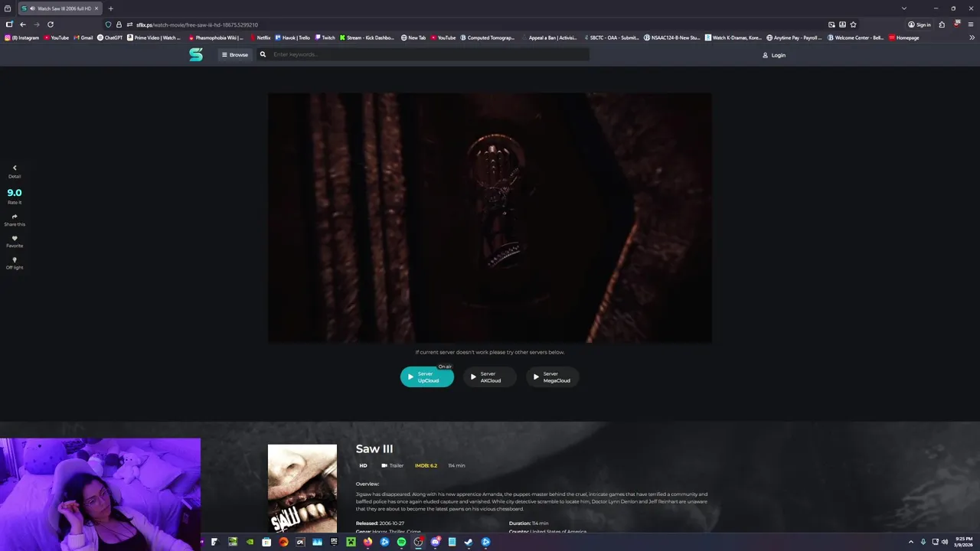This screenshot has width=980, height=551.
Task: Open the clock showing 9:25 PM
Action: click(964, 542)
